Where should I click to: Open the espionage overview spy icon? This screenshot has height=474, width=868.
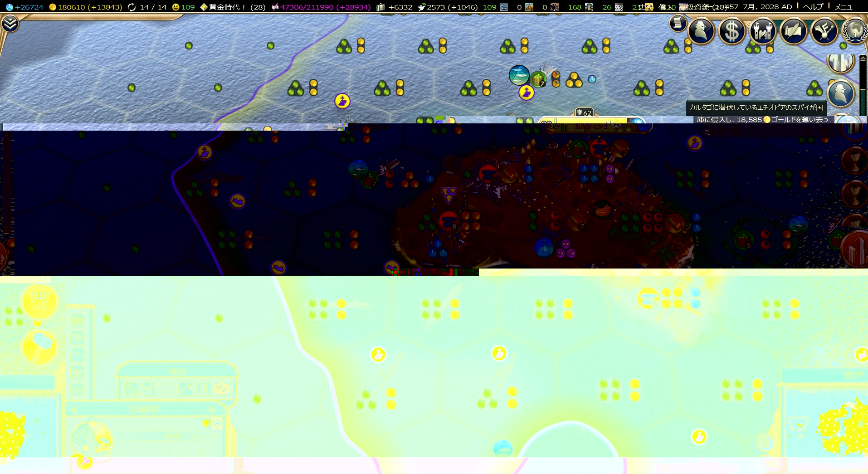click(x=702, y=31)
